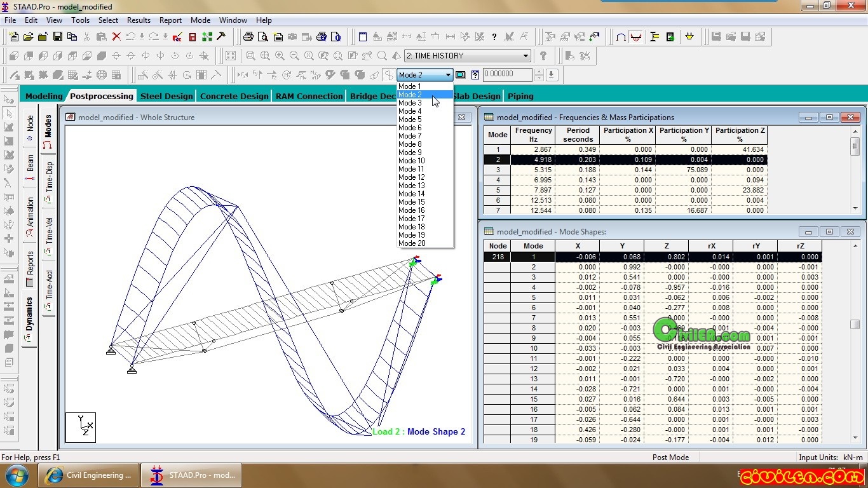Click the Zoom In magnifier icon
Image resolution: width=868 pixels, height=488 pixels.
pos(280,56)
